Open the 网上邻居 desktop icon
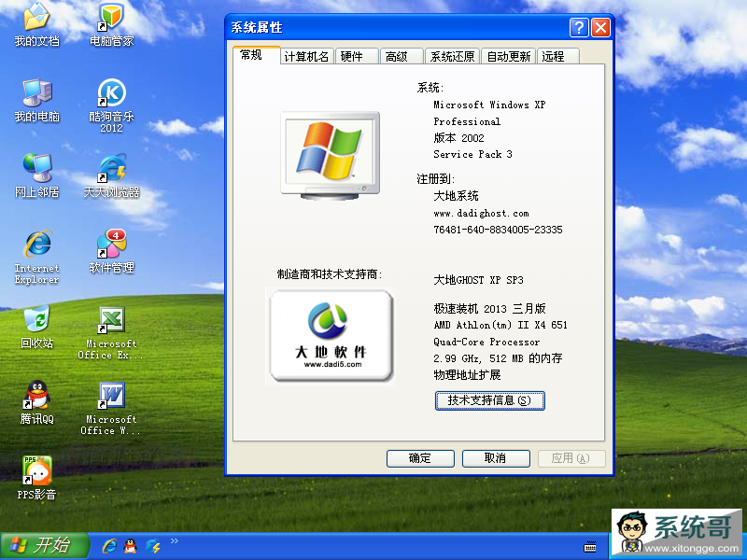 point(36,175)
